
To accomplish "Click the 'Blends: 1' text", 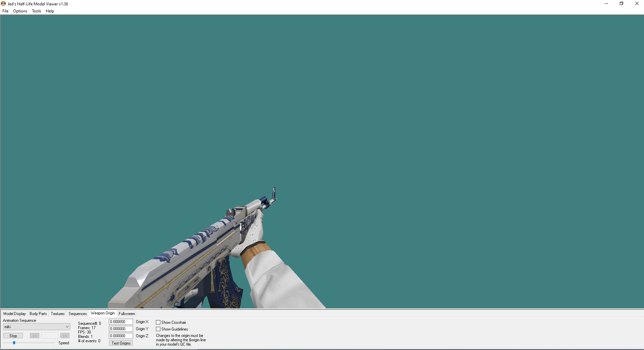I will coord(85,337).
